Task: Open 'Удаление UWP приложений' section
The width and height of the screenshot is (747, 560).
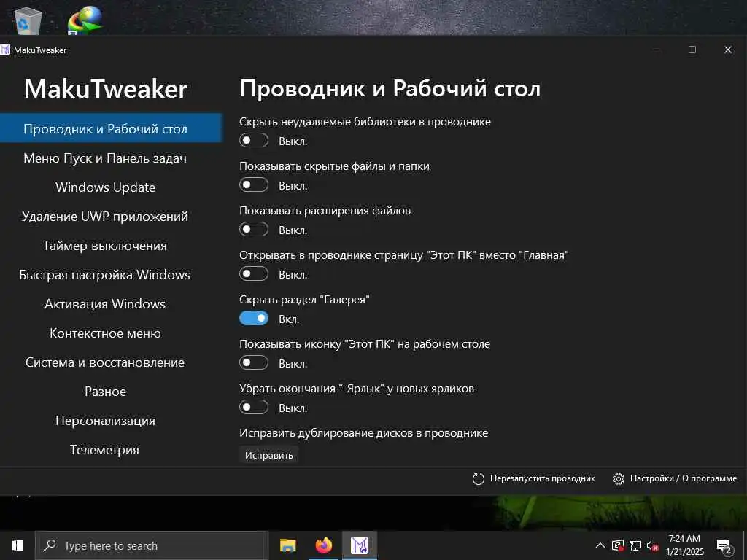Action: (105, 217)
